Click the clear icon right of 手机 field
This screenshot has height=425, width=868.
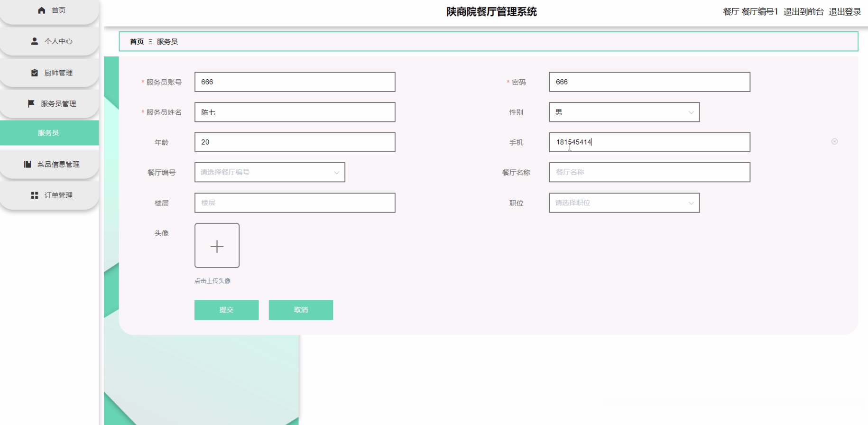tap(834, 141)
